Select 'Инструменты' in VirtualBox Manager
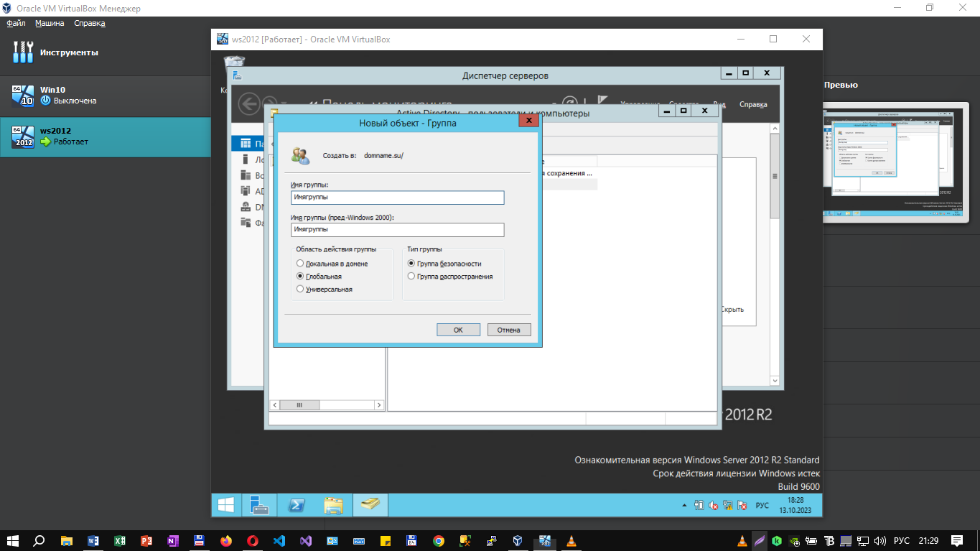This screenshot has width=980, height=551. coord(106,52)
